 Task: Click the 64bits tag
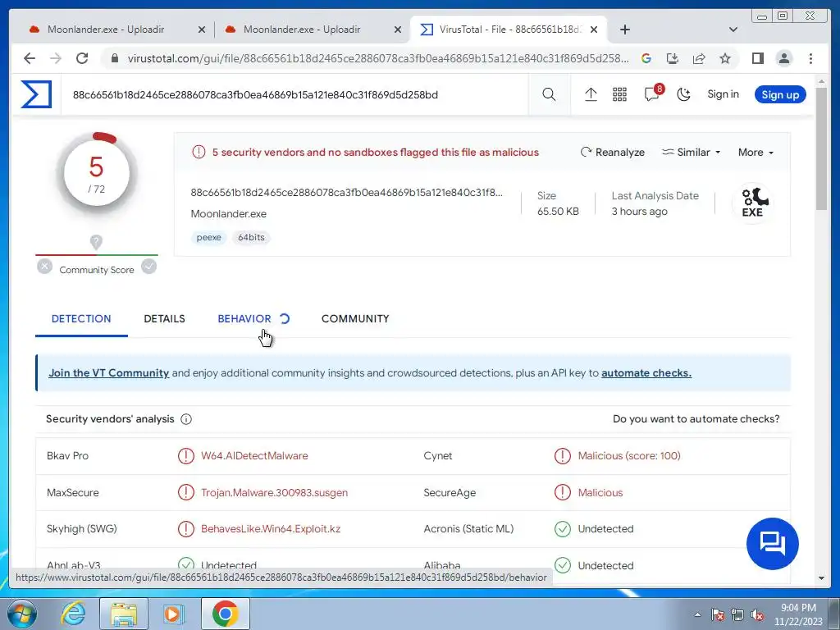[x=251, y=237]
